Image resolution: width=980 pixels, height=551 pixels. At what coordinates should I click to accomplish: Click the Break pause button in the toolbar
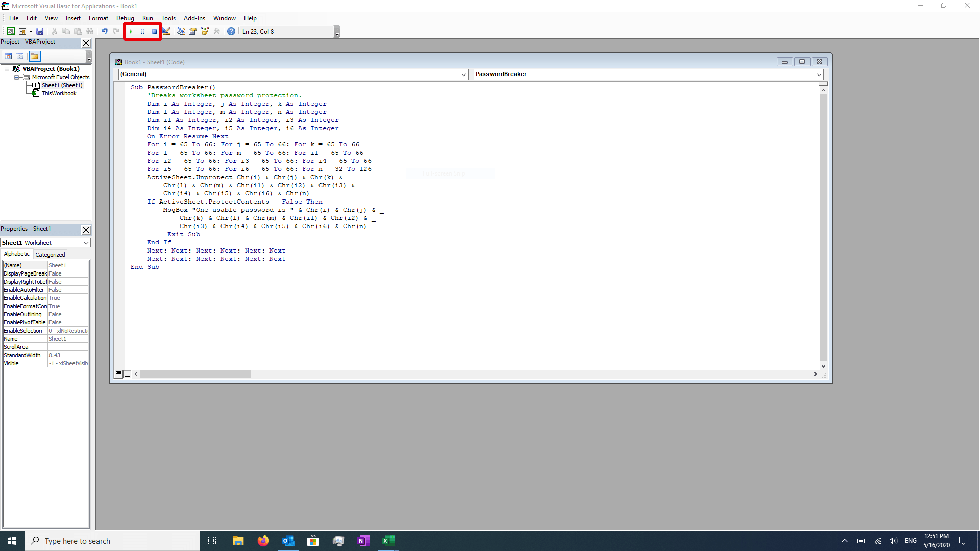(143, 32)
